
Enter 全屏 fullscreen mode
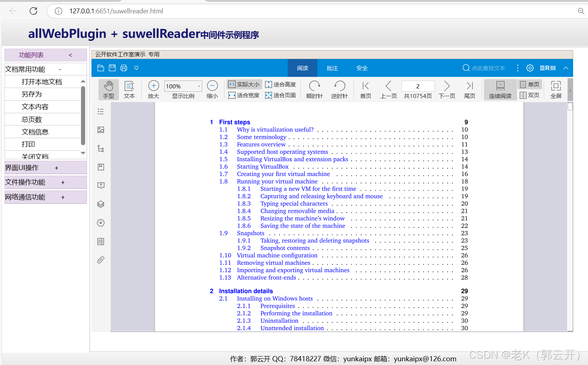point(556,89)
